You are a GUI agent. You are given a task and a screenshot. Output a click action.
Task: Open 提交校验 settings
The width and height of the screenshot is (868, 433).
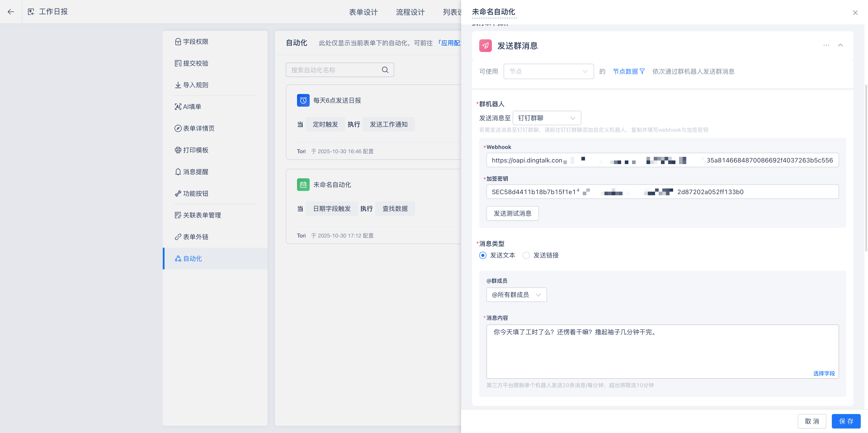(215, 63)
